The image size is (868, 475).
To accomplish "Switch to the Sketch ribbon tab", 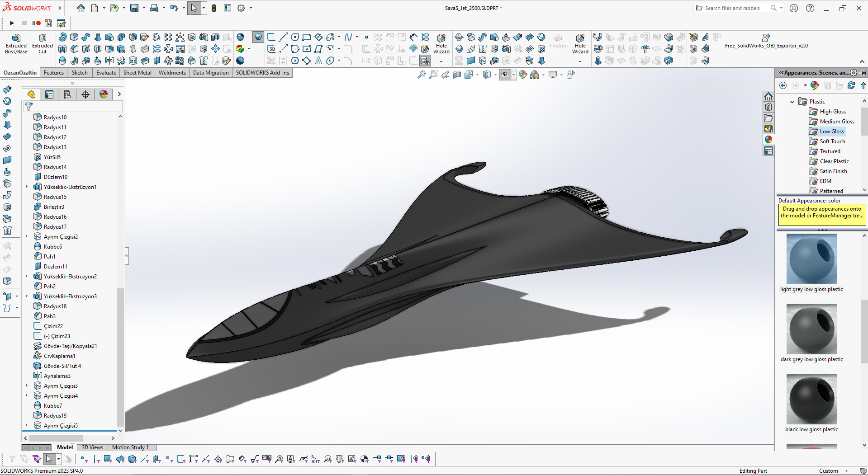I will pyautogui.click(x=80, y=72).
